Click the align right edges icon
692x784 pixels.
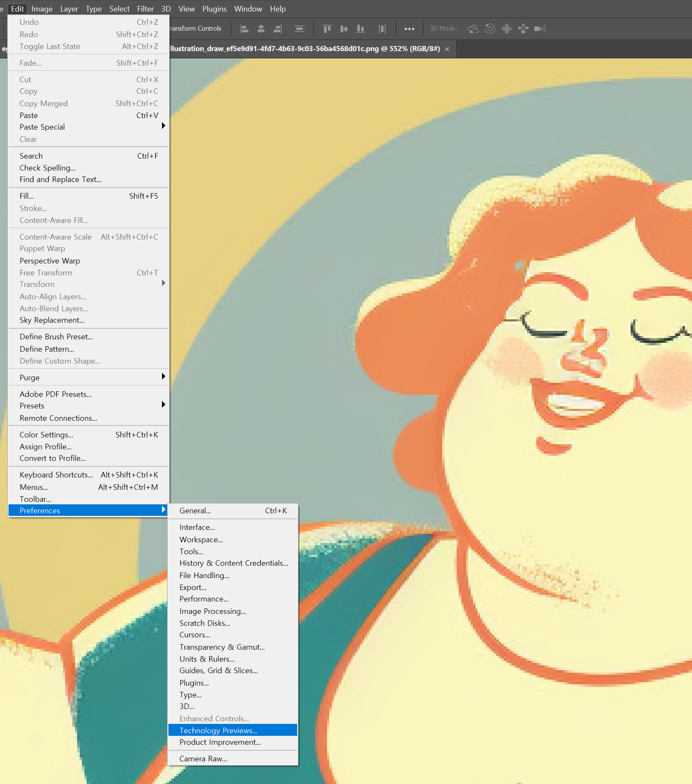[x=278, y=29]
